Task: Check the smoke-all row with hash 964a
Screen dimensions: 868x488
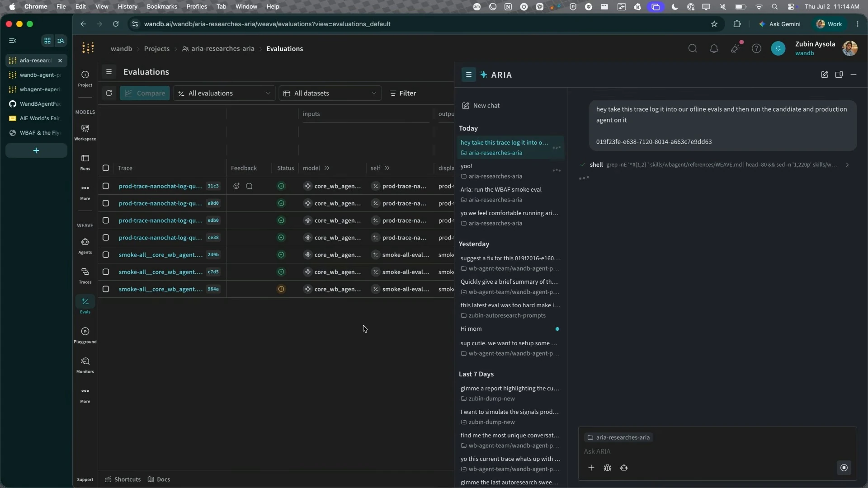Action: pyautogui.click(x=106, y=289)
